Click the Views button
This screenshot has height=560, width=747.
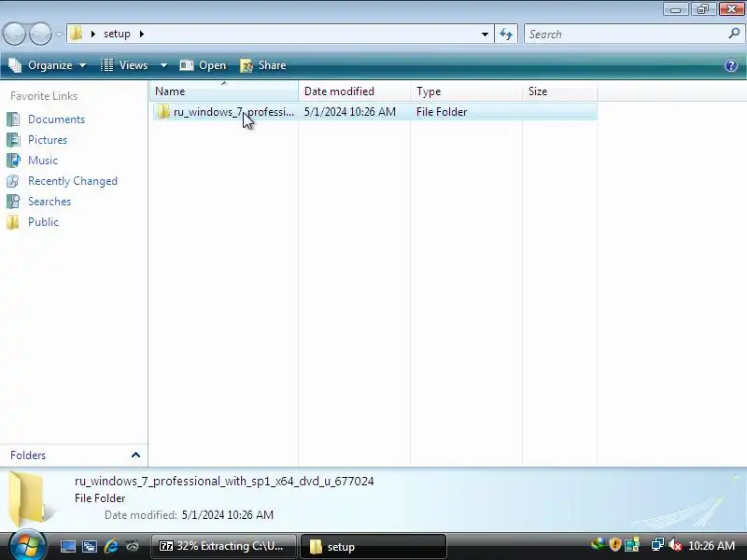(x=124, y=65)
